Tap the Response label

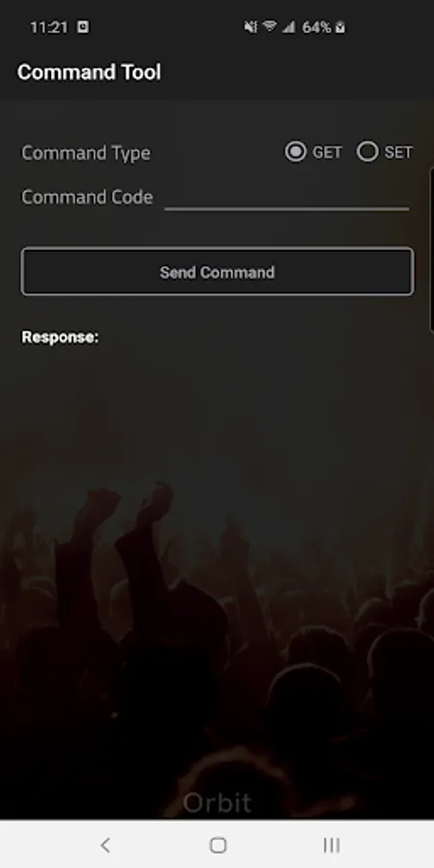tap(60, 338)
